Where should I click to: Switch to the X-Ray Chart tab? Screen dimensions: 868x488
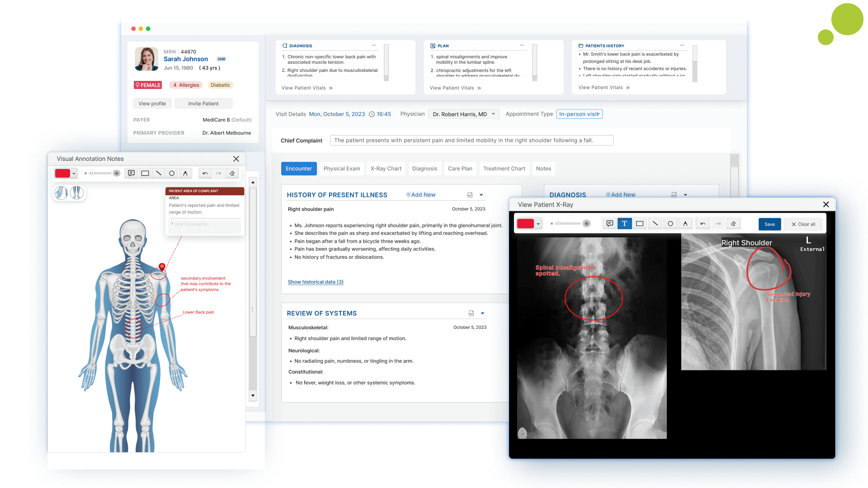(387, 168)
